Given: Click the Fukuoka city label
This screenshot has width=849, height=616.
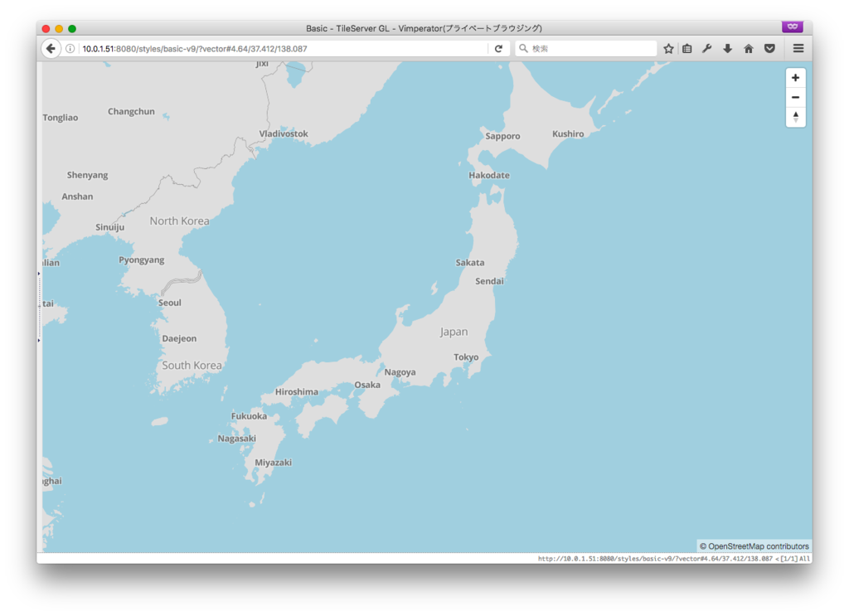Looking at the screenshot, I should (x=249, y=416).
